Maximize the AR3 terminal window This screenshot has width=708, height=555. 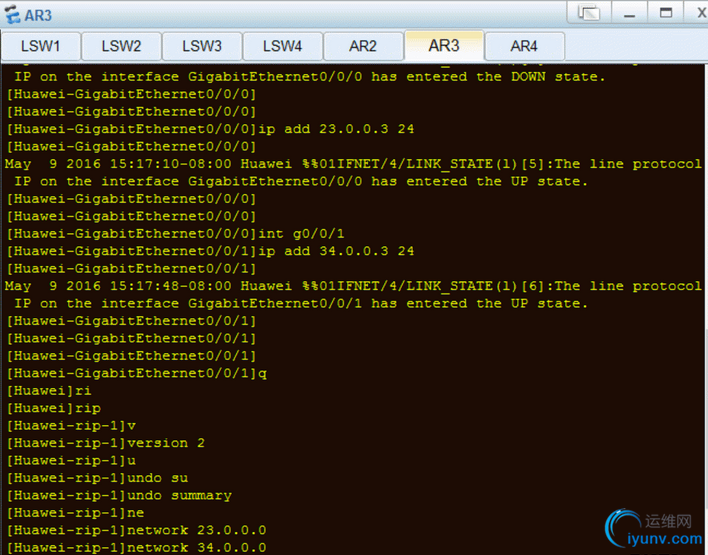coord(666,12)
